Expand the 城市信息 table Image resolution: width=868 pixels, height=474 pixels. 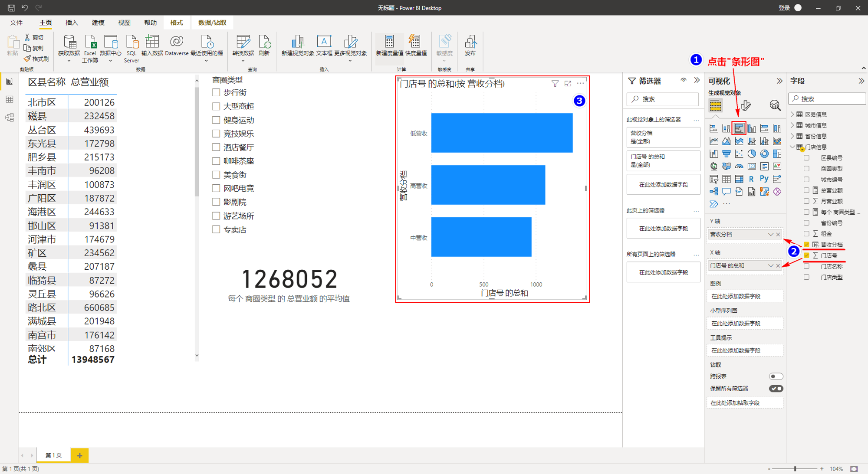[x=792, y=125]
